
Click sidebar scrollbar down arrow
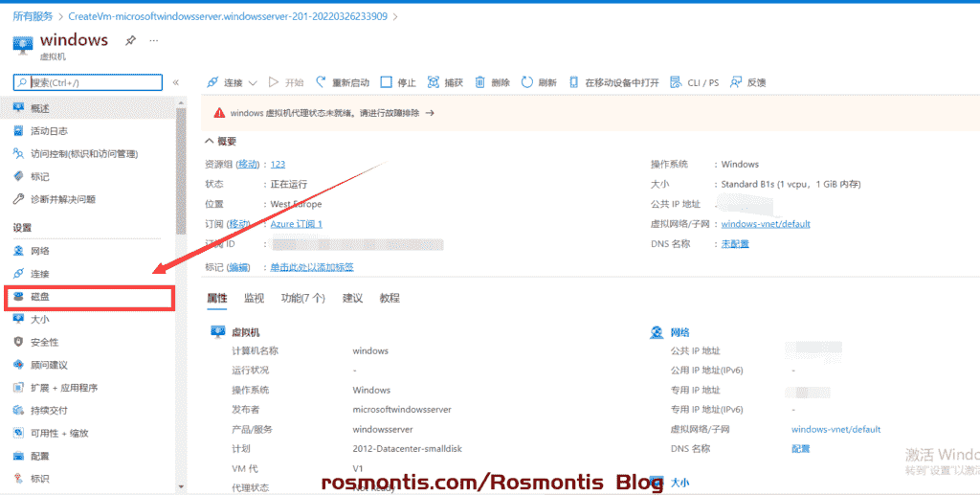pos(181,486)
